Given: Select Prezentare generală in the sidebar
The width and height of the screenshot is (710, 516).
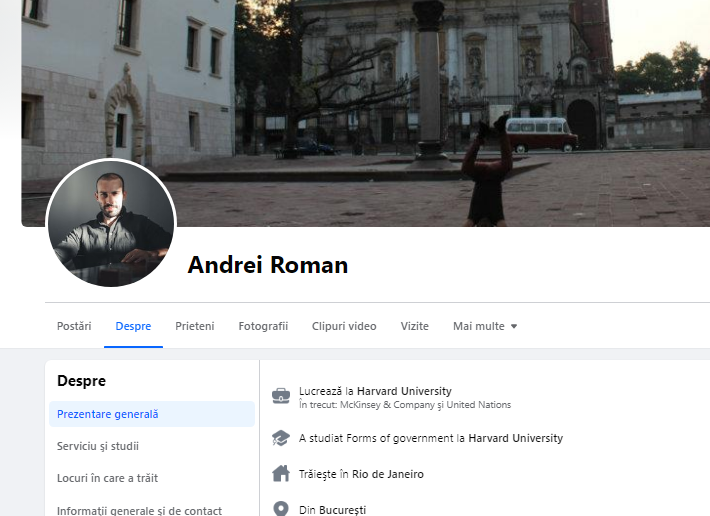Looking at the screenshot, I should point(152,414).
